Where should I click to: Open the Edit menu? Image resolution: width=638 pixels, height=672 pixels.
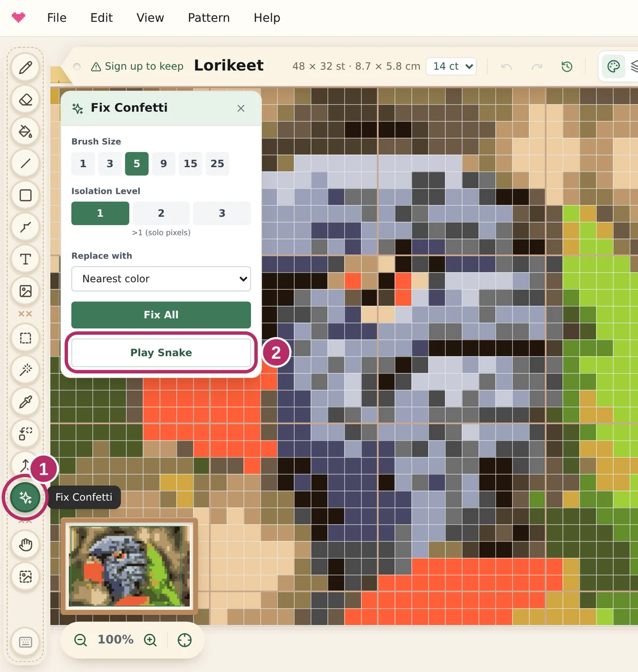pyautogui.click(x=102, y=18)
